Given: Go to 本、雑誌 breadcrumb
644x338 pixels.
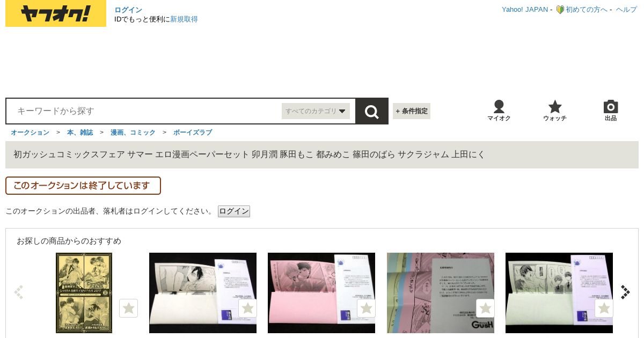Looking at the screenshot, I should 80,133.
